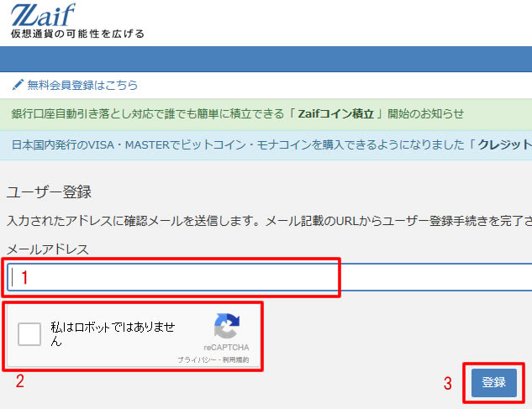Open the reCAPTCHA プライバシー link

point(198,359)
